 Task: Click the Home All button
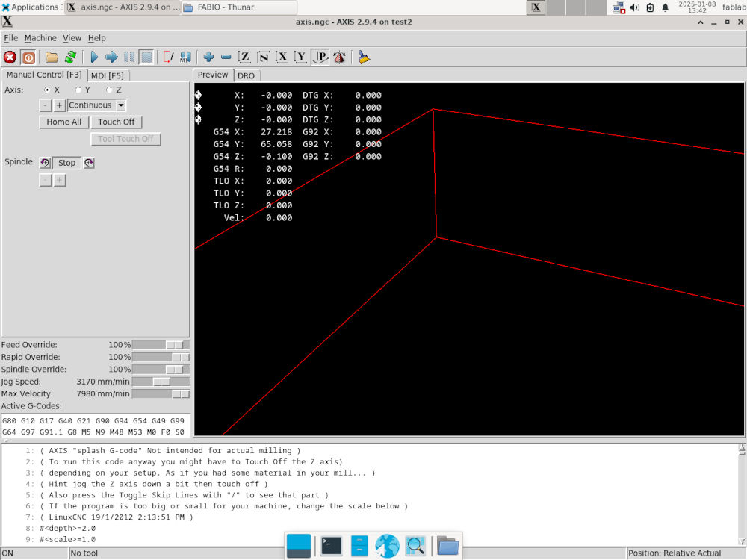coord(63,122)
